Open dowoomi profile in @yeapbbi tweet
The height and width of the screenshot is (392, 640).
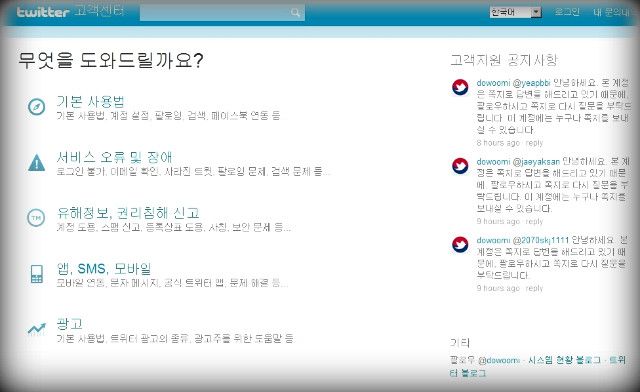[493, 83]
